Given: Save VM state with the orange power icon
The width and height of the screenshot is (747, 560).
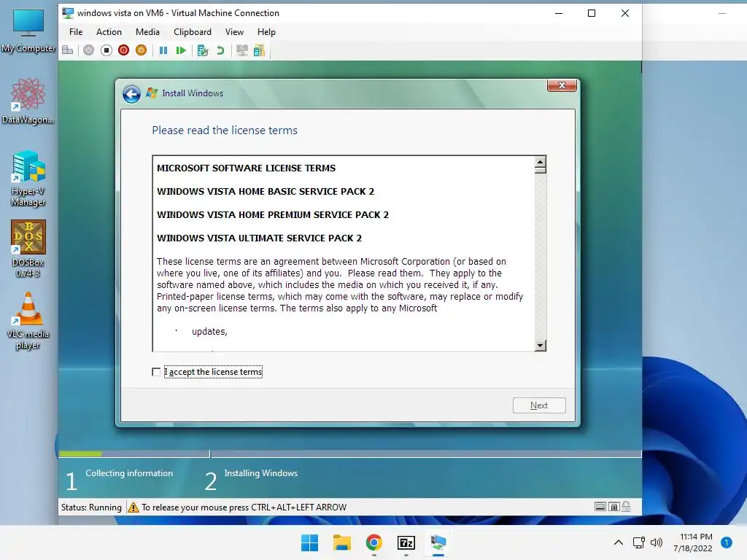Looking at the screenshot, I should click(x=141, y=50).
